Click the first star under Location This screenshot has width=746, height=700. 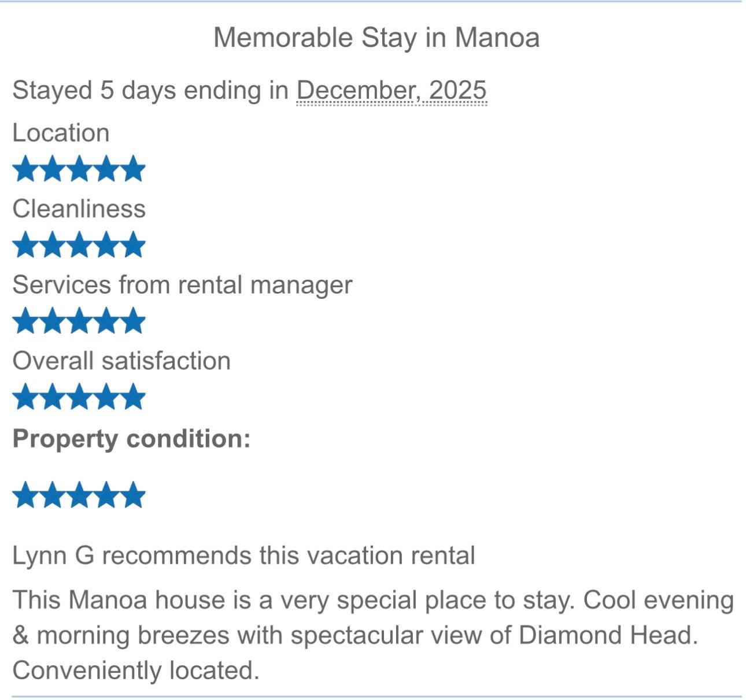tap(25, 169)
